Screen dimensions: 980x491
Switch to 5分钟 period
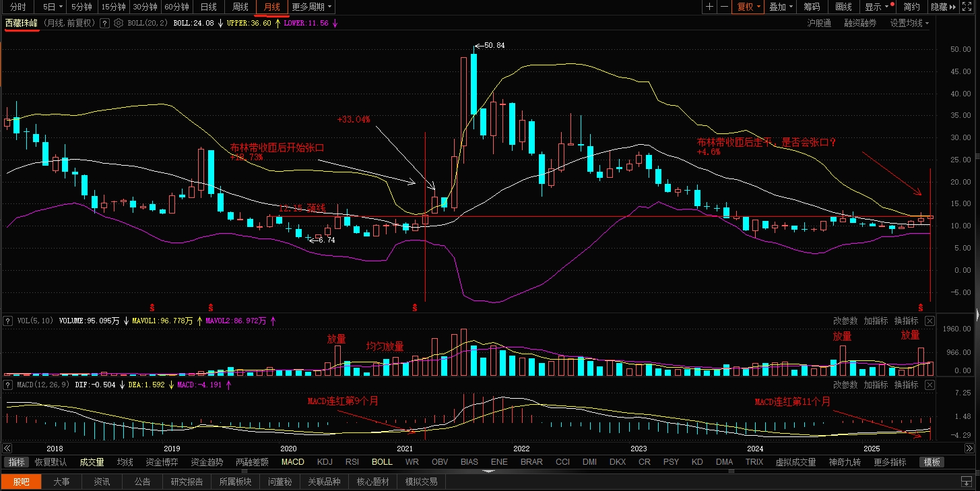pos(81,7)
